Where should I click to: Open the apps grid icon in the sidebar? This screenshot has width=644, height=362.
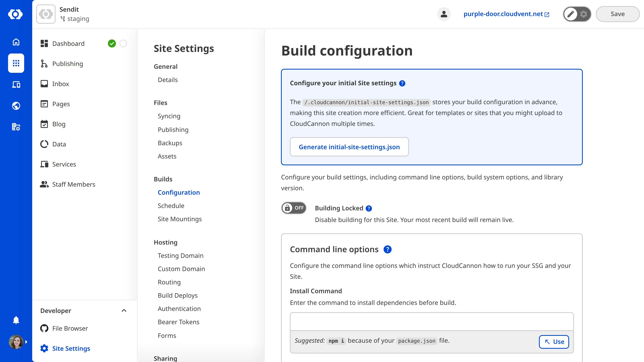tap(16, 63)
